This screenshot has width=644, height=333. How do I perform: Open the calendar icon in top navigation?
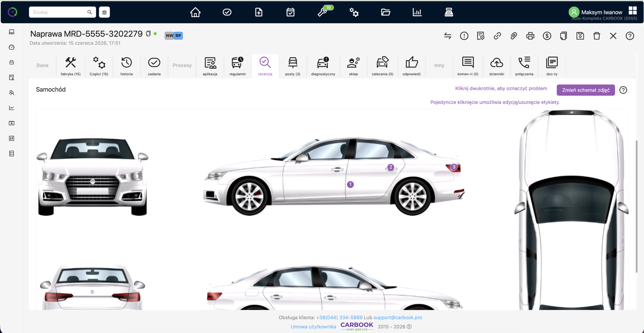point(290,12)
